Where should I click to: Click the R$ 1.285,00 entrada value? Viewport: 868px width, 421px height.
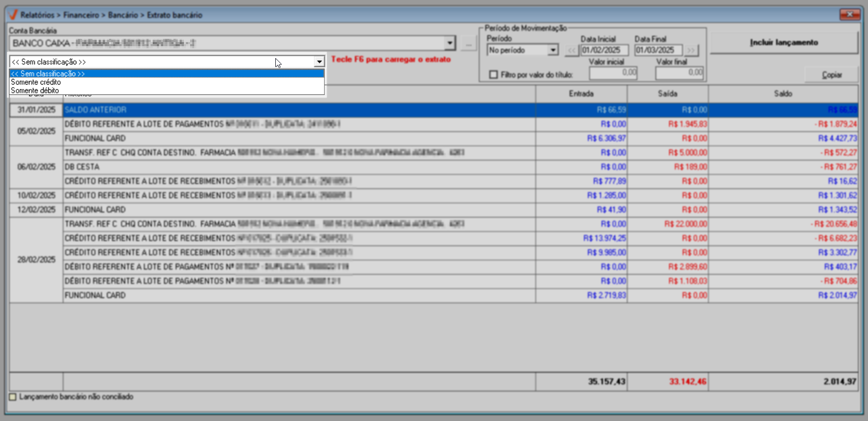pyautogui.click(x=606, y=196)
